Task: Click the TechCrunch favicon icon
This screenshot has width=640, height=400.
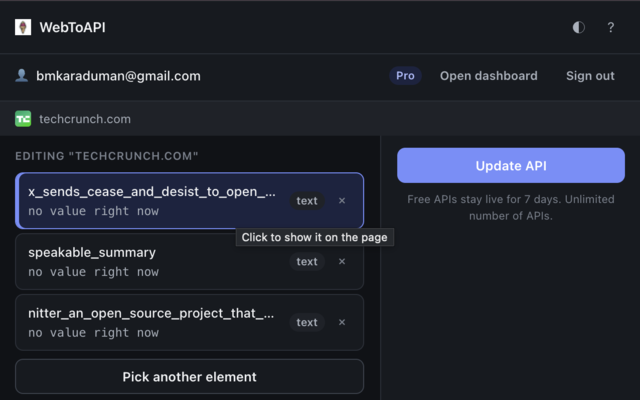Action: coord(23,119)
